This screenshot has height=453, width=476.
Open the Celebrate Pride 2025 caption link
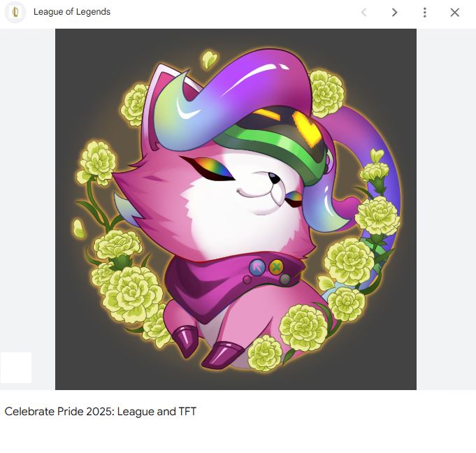[x=101, y=412]
